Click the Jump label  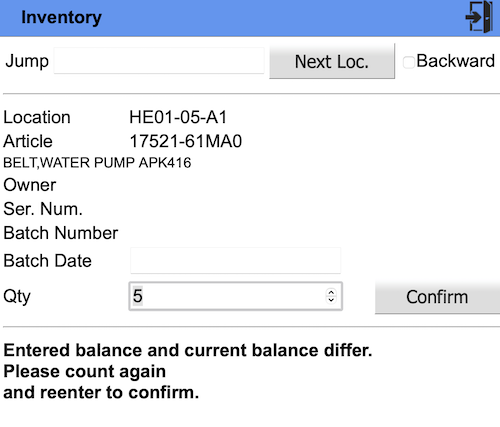(x=27, y=62)
